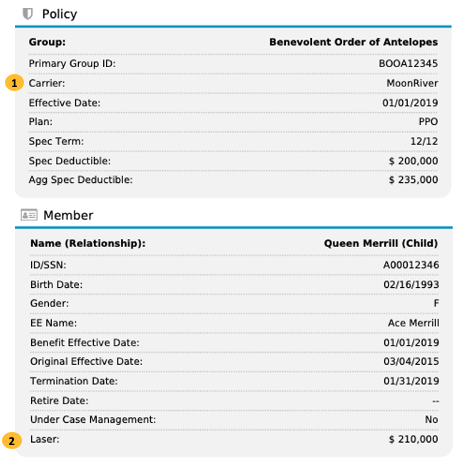Image resolution: width=470 pixels, height=467 pixels.
Task: Click the Laser: label
Action: click(x=45, y=439)
